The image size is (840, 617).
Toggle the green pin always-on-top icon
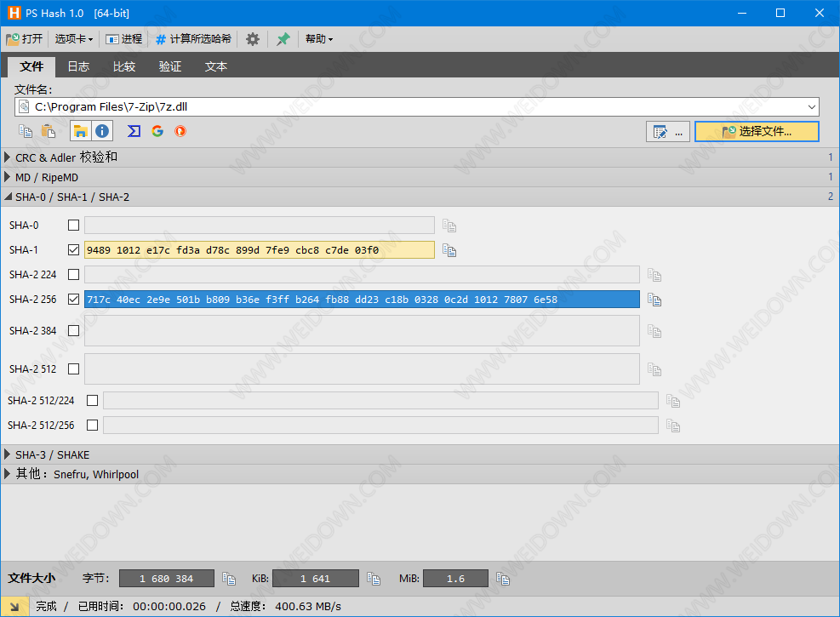[283, 39]
